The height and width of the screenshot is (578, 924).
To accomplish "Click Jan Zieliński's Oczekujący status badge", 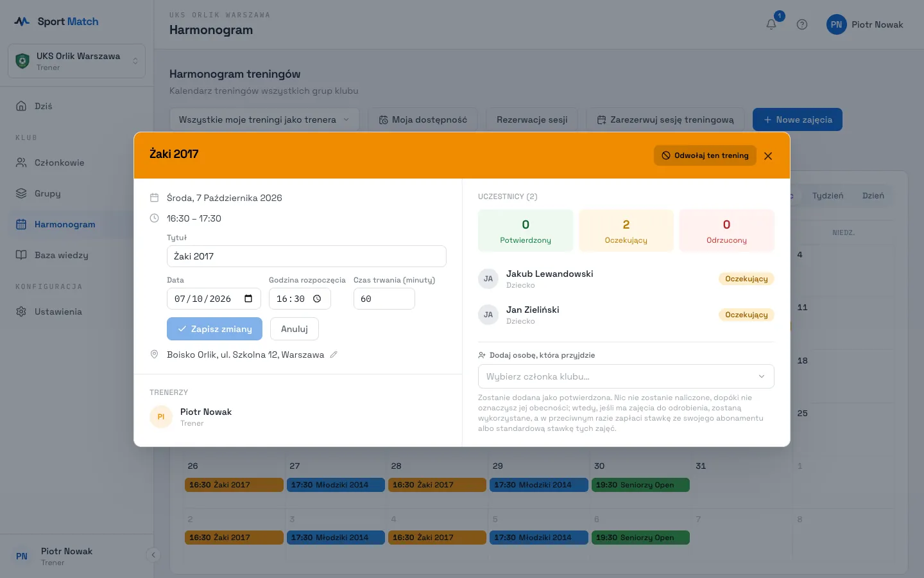I will coord(746,315).
